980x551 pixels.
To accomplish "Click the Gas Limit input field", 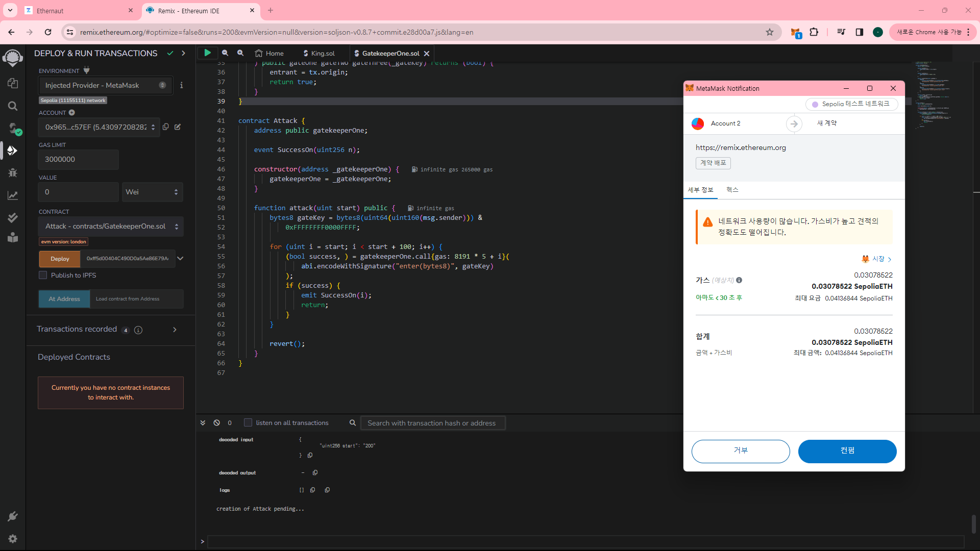I will [78, 159].
